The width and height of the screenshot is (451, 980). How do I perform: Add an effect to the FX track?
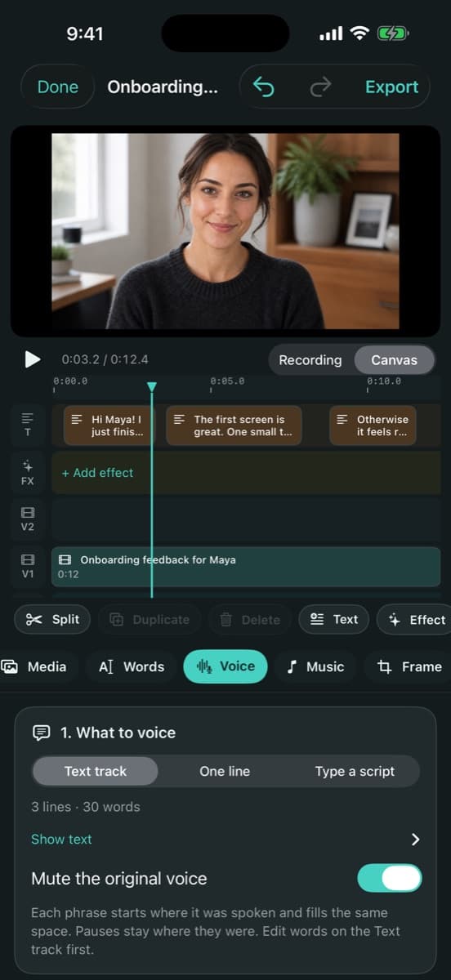pos(97,473)
